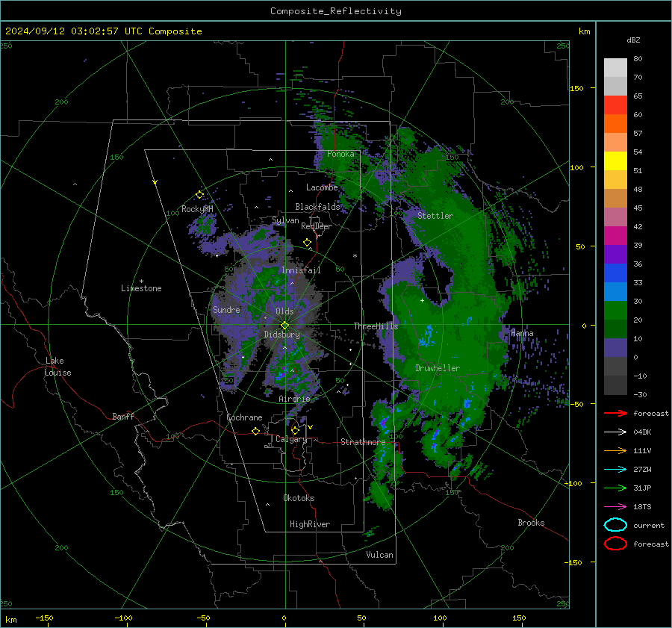This screenshot has height=628, width=672.
Task: Click the Sundre town label
Action: click(x=226, y=309)
